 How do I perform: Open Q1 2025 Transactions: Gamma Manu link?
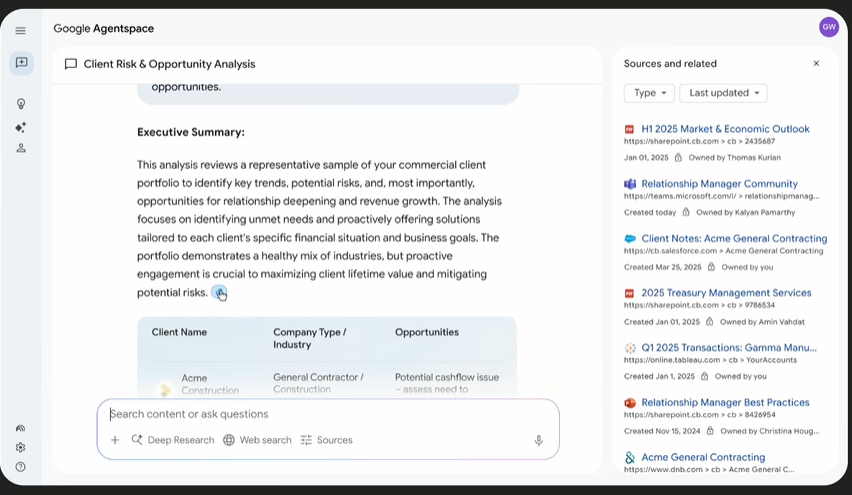point(729,348)
